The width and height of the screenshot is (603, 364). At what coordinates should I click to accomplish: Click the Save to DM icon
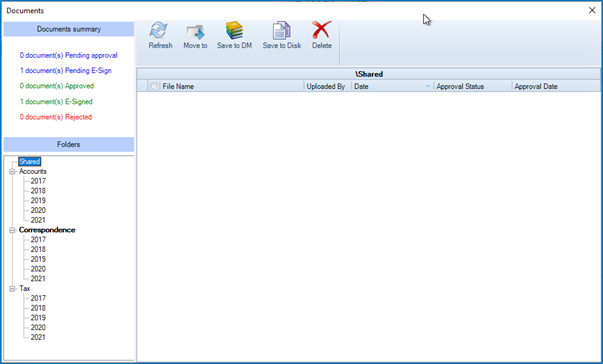click(234, 31)
